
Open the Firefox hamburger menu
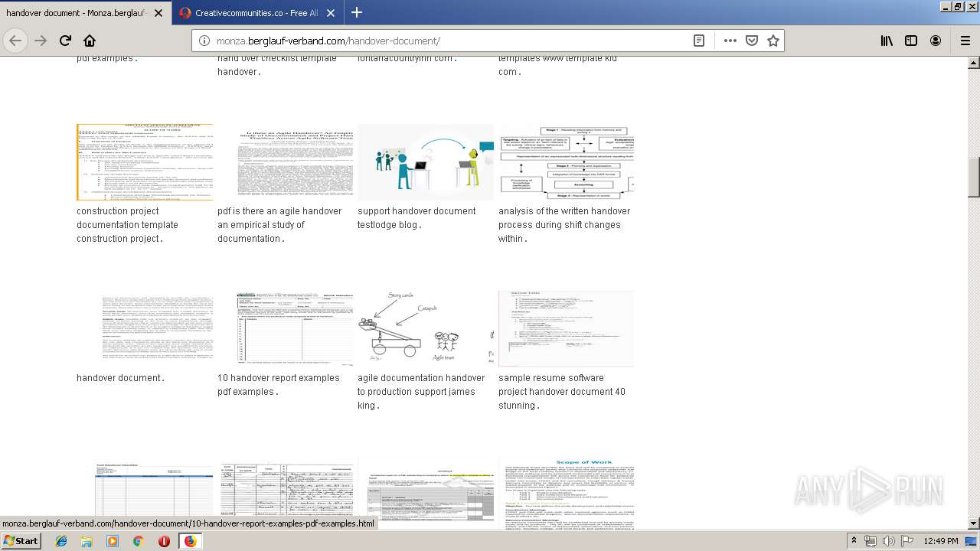tap(965, 41)
